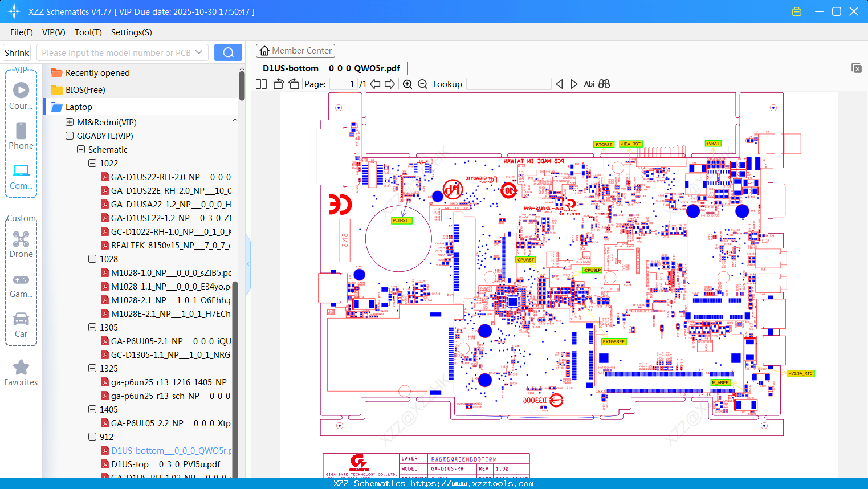This screenshot has width=868, height=489.
Task: Click the Lookup text input field
Action: [508, 84]
